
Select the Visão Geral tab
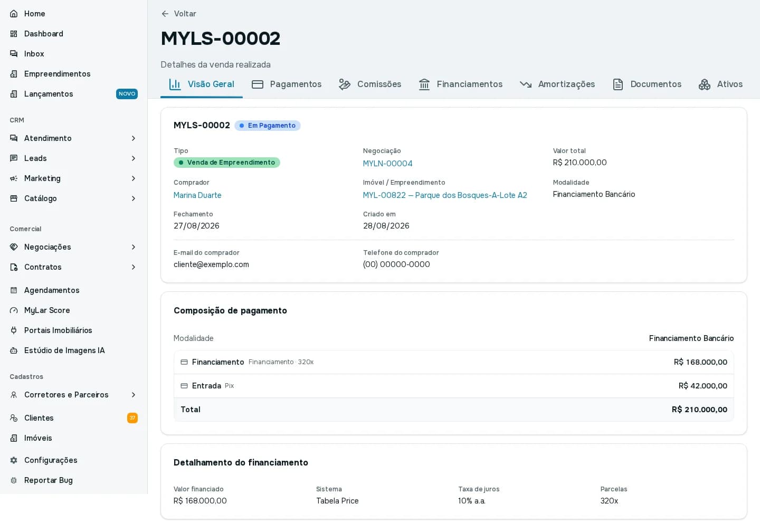point(202,84)
